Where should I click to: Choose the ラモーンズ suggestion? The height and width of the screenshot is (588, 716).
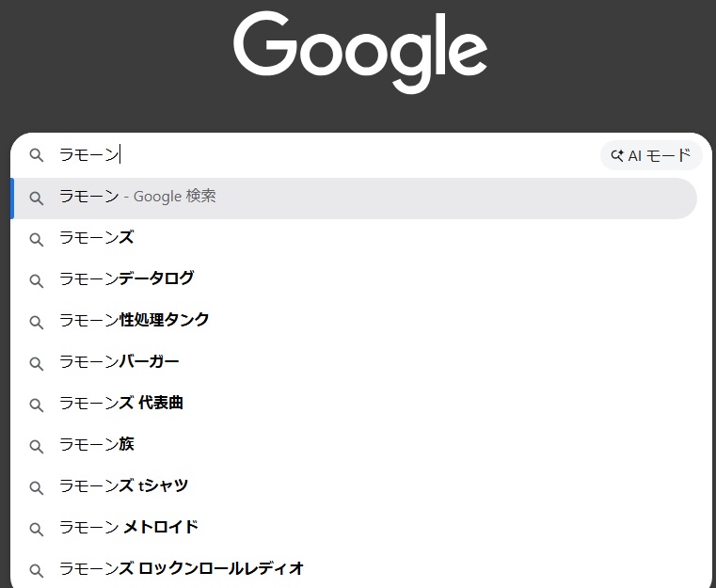pos(96,239)
